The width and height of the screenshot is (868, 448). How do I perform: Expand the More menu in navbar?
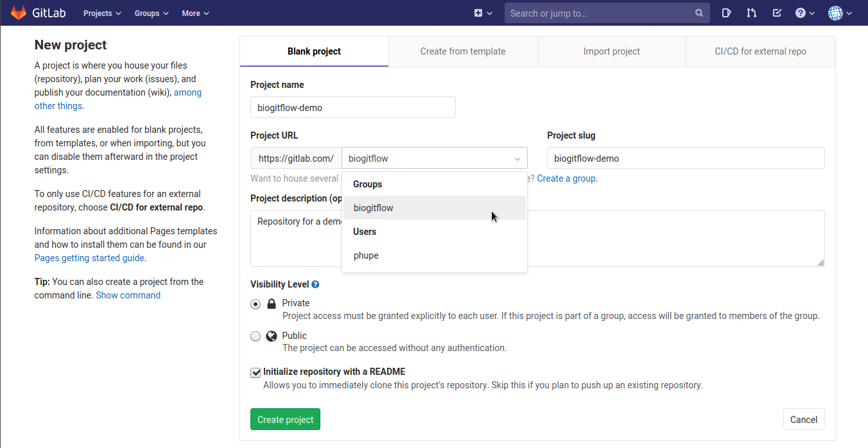(x=195, y=13)
